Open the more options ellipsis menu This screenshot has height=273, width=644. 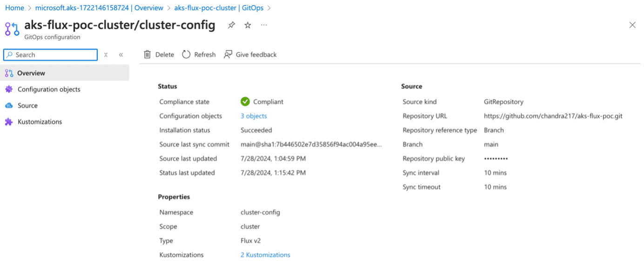(x=264, y=25)
